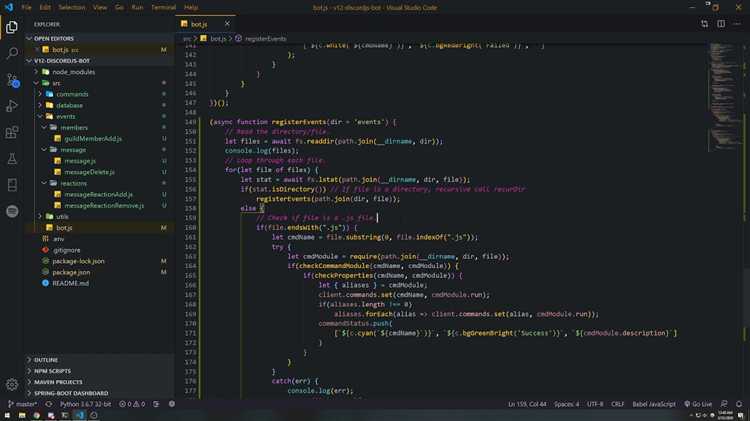Open the Source Control view
The width and height of the screenshot is (750, 421).
[12, 80]
